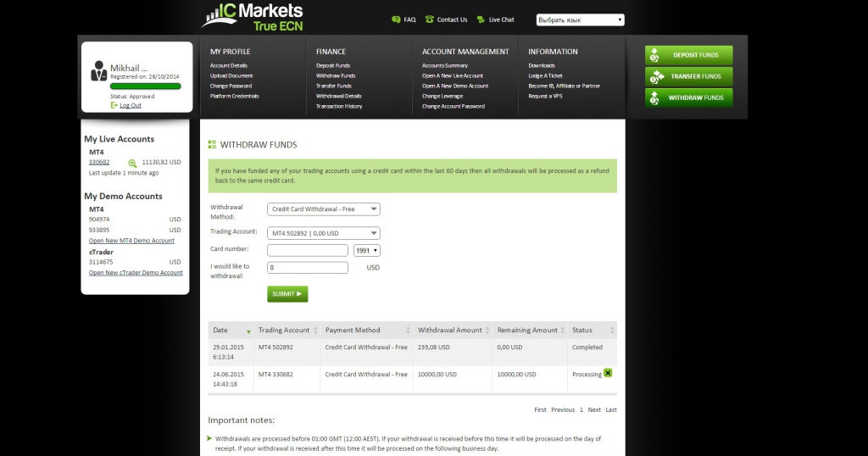Open Accounts Summary menu item
Screen dimensions: 868x456
[x=445, y=65]
